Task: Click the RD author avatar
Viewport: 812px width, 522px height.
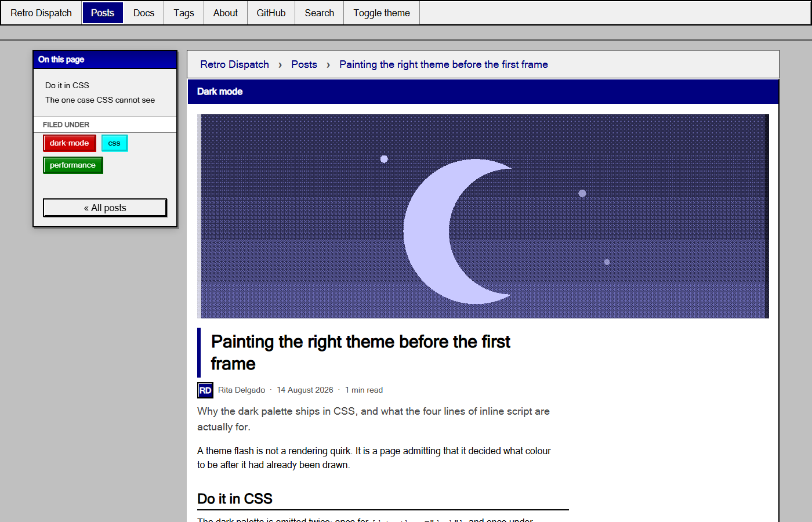Action: click(205, 390)
